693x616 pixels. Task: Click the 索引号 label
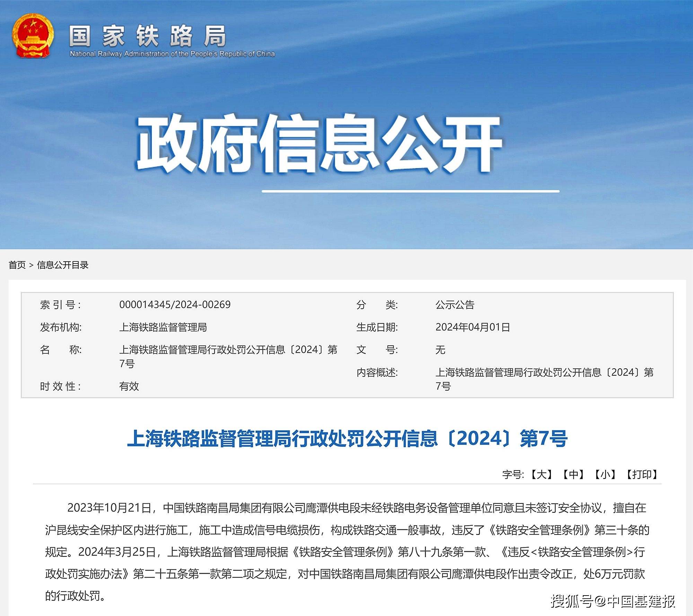[60, 305]
